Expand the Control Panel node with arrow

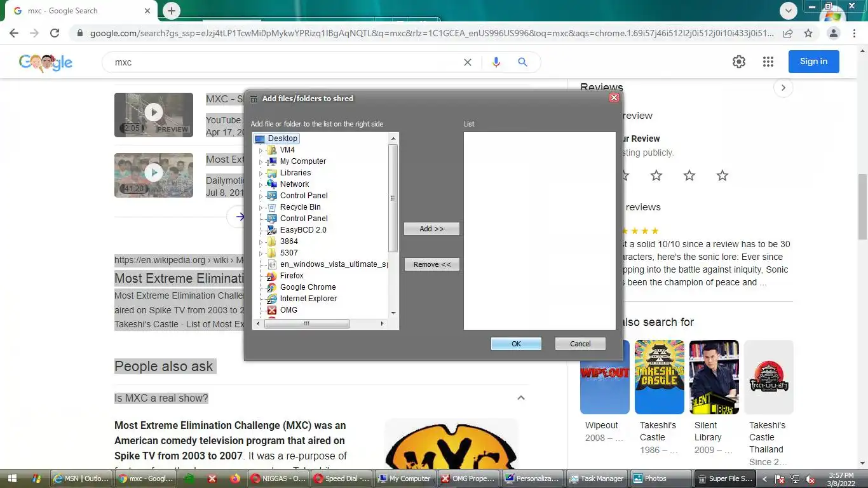pyautogui.click(x=261, y=196)
